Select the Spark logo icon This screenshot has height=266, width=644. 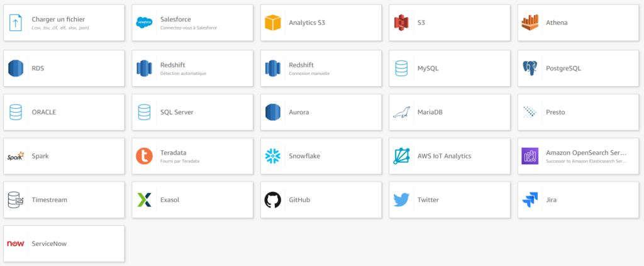click(16, 156)
